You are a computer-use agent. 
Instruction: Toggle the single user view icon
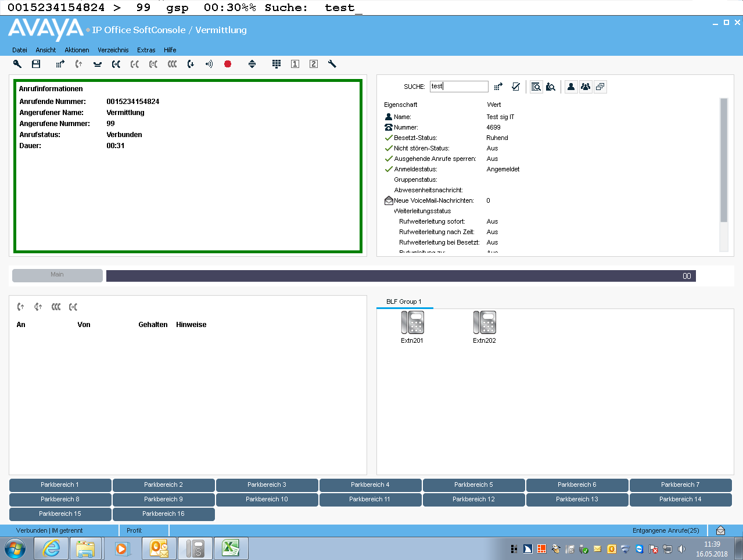click(x=571, y=87)
